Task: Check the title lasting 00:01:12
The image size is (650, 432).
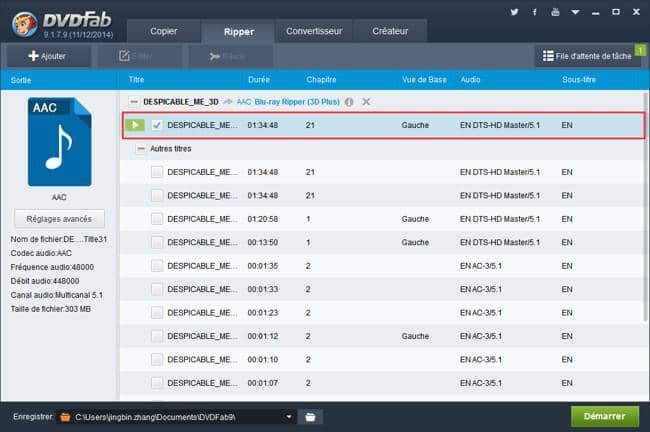Action: click(x=157, y=336)
